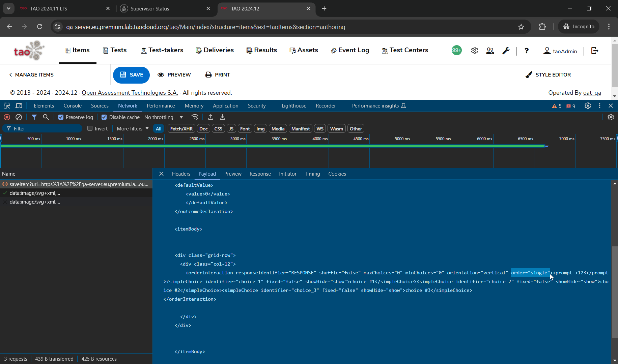Open the Headers tab of the request

point(181,174)
